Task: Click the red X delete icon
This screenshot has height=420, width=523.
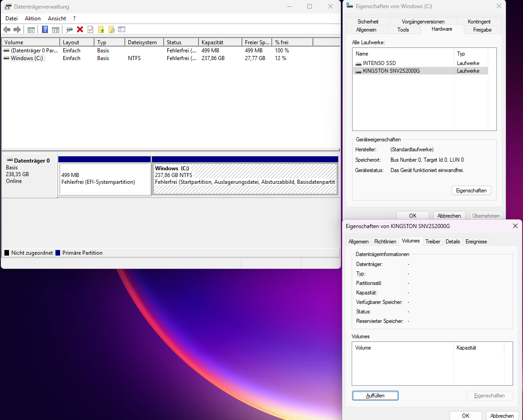Action: point(80,30)
